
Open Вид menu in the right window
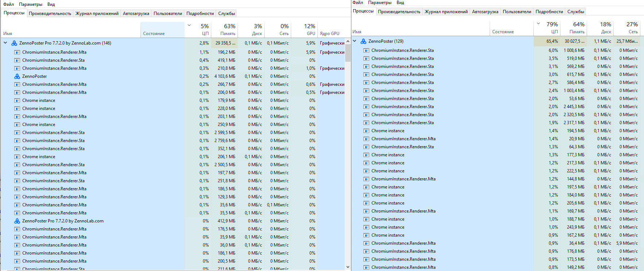pos(400,3)
